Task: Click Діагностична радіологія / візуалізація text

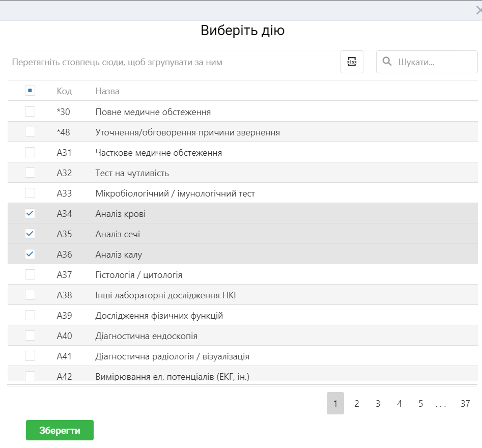Action: (172, 356)
